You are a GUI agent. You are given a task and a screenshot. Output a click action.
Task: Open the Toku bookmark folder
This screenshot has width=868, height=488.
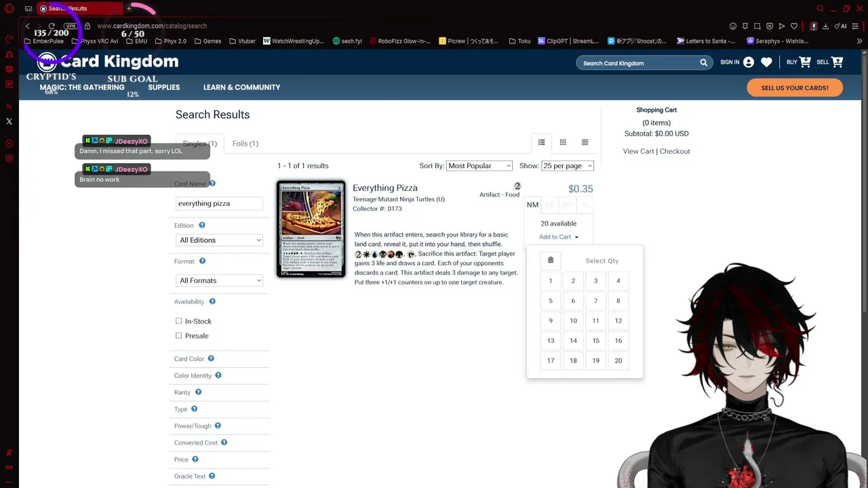[519, 41]
